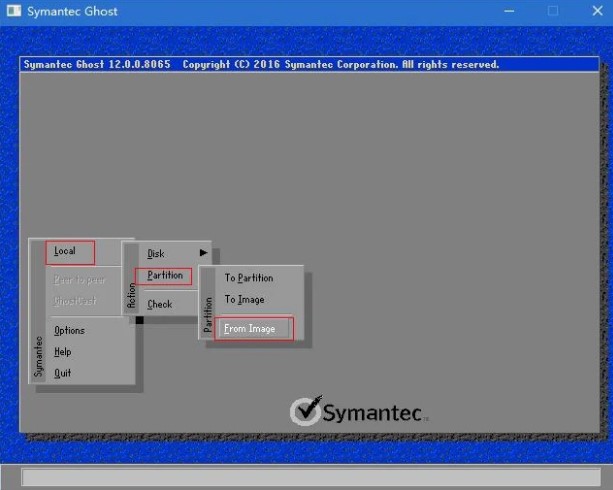
Task: Open Help in the Symantec menu
Action: pyautogui.click(x=63, y=352)
